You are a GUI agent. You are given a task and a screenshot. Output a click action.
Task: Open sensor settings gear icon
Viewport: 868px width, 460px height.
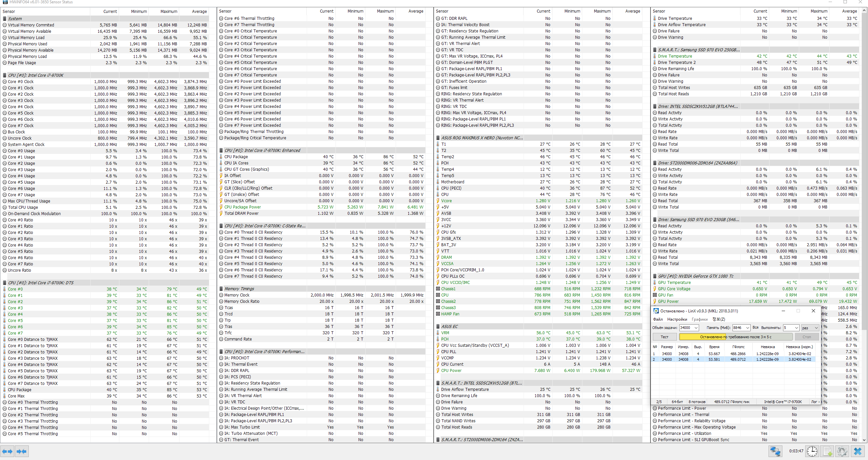tap(842, 451)
